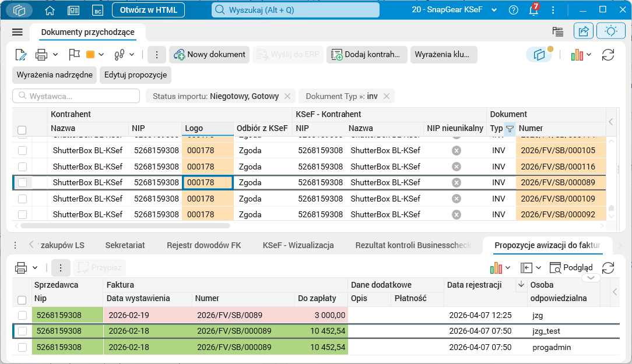Go to the home icon

[50, 10]
